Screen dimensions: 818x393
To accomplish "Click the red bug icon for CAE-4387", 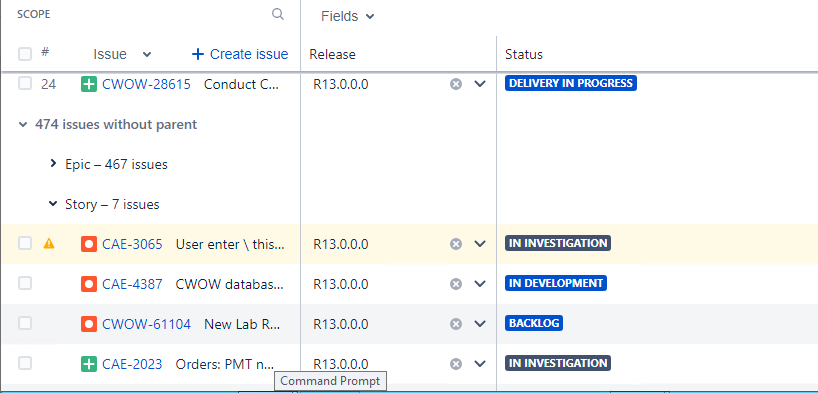I will click(89, 284).
